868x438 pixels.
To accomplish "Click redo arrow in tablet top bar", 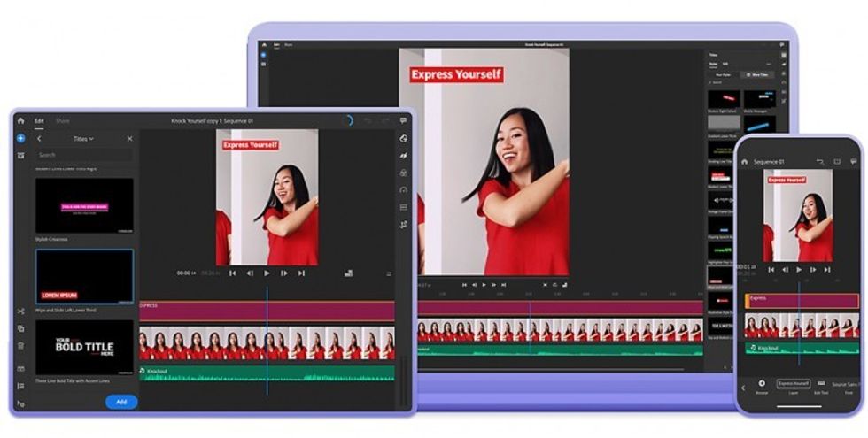I will 385,120.
